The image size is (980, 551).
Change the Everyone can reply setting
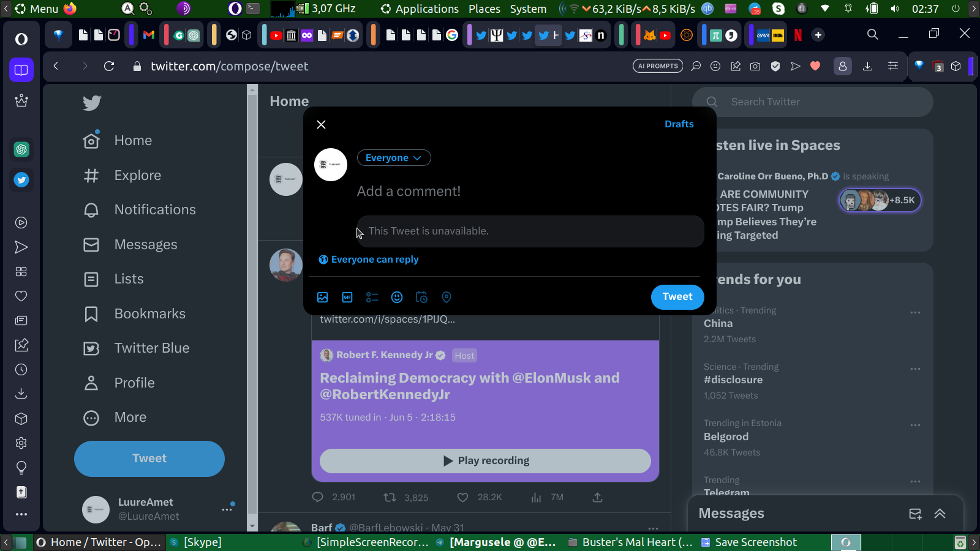click(369, 260)
